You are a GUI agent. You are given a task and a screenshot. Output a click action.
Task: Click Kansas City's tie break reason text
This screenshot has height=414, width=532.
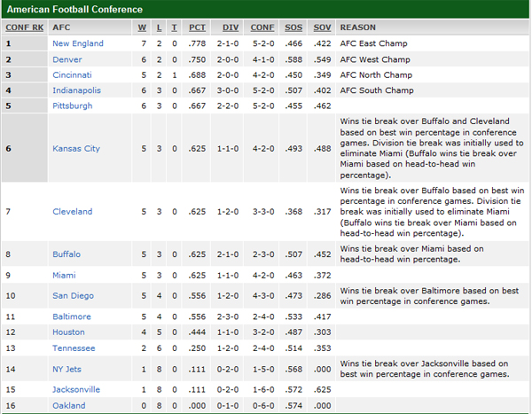[432, 148]
